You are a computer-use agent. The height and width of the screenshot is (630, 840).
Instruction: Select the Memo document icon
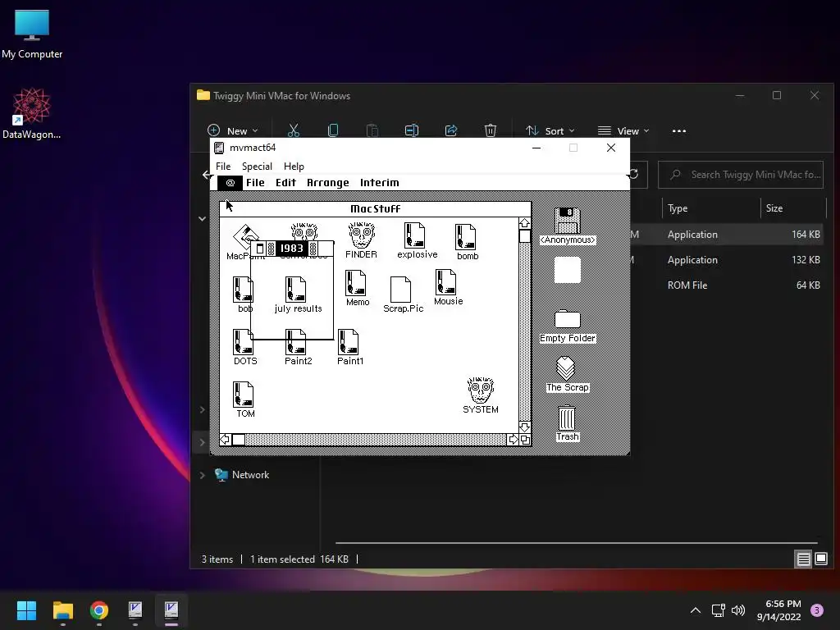[356, 283]
